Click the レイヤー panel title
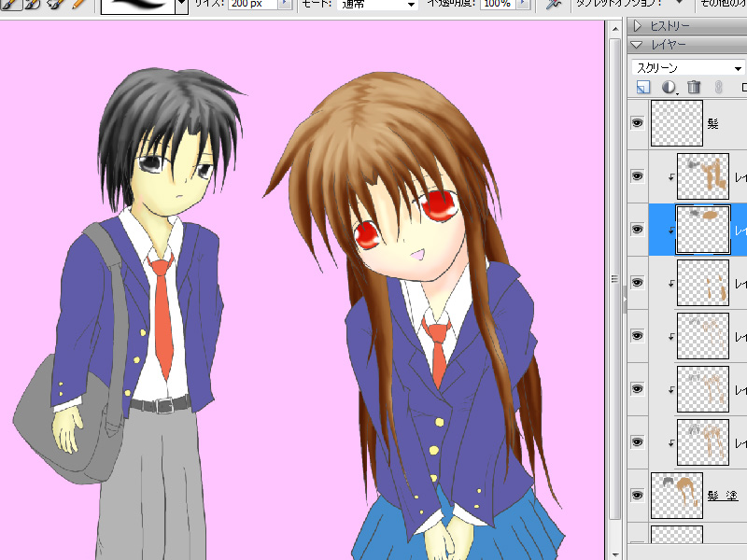Screen dimensions: 747x560 point(669,45)
